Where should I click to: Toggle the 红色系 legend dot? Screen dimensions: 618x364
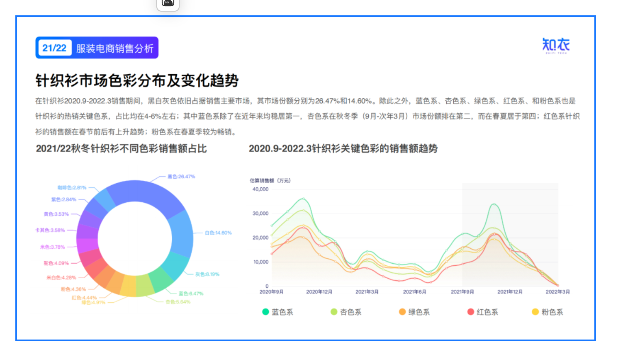click(x=471, y=312)
